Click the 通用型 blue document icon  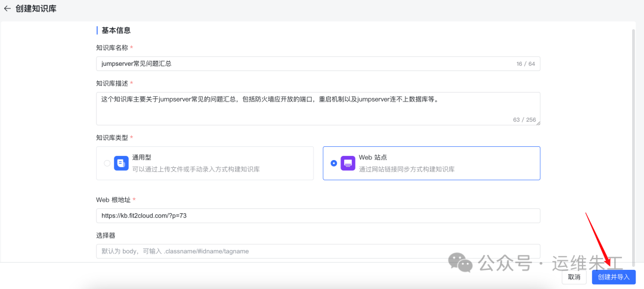tap(121, 163)
